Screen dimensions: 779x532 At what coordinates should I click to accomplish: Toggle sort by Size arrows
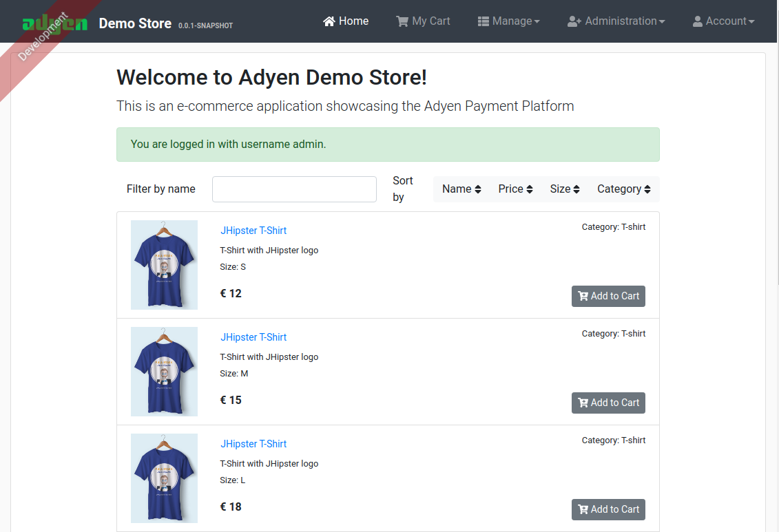point(577,189)
